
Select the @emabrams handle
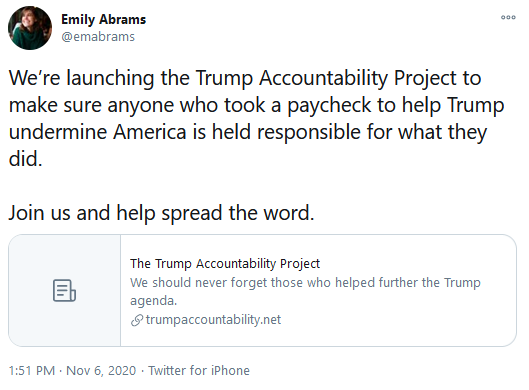(98, 36)
